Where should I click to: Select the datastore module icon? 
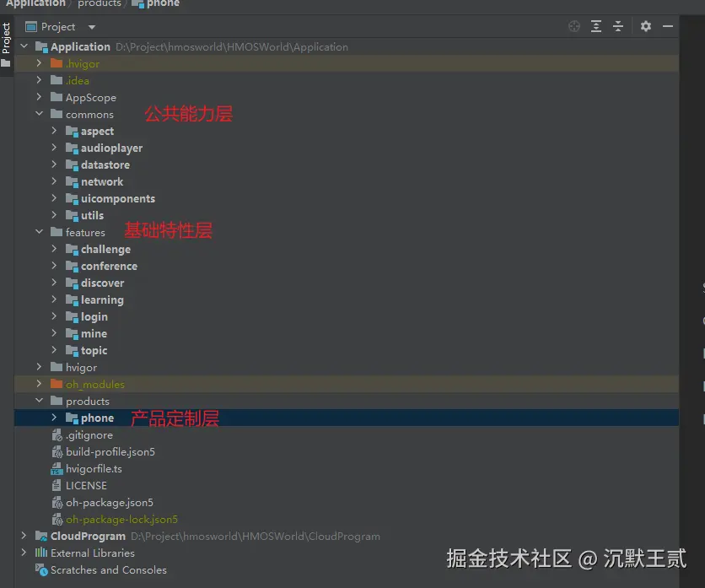[x=72, y=165]
